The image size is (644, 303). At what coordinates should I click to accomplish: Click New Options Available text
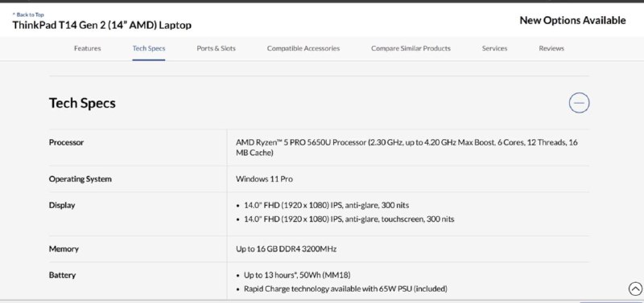(x=572, y=21)
